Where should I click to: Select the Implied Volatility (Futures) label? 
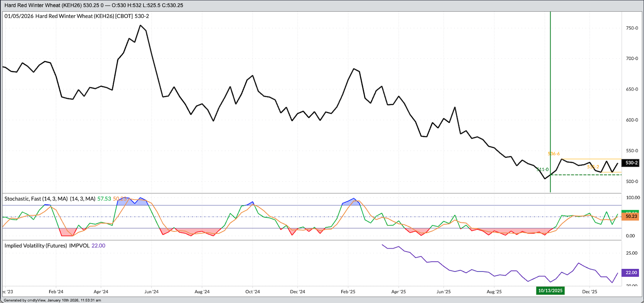(x=36, y=246)
